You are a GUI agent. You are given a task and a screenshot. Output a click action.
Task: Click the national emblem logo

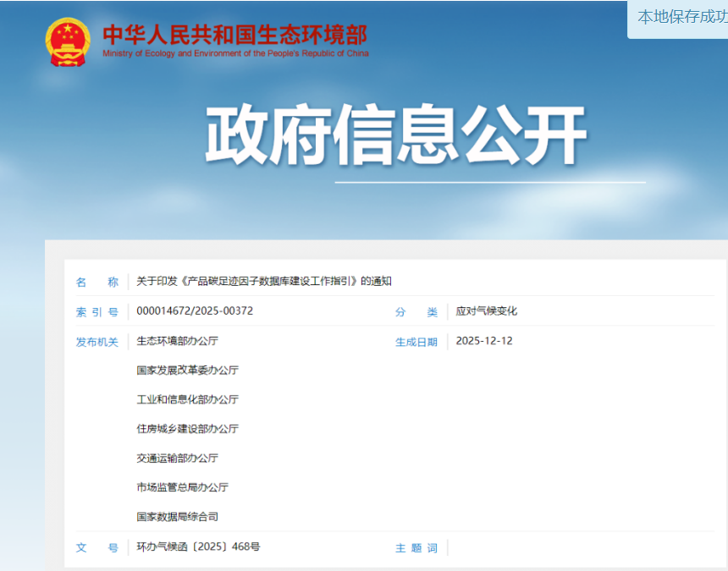click(x=68, y=41)
